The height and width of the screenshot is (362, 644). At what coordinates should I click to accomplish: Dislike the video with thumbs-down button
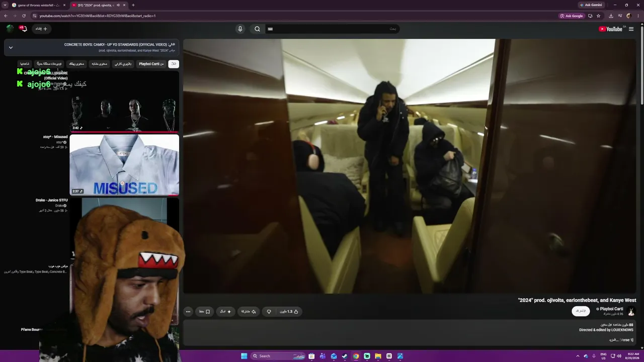(269, 312)
